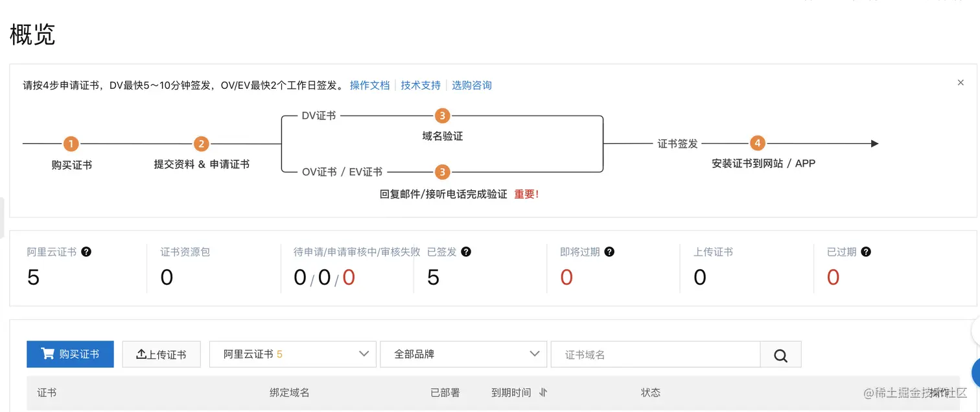Click the red 审核失败 count 0
The height and width of the screenshot is (412, 980).
(x=349, y=278)
